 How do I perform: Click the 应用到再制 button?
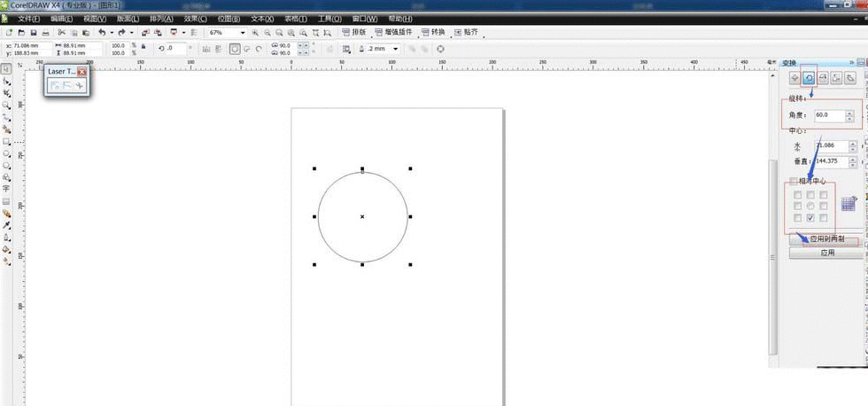pyautogui.click(x=825, y=239)
